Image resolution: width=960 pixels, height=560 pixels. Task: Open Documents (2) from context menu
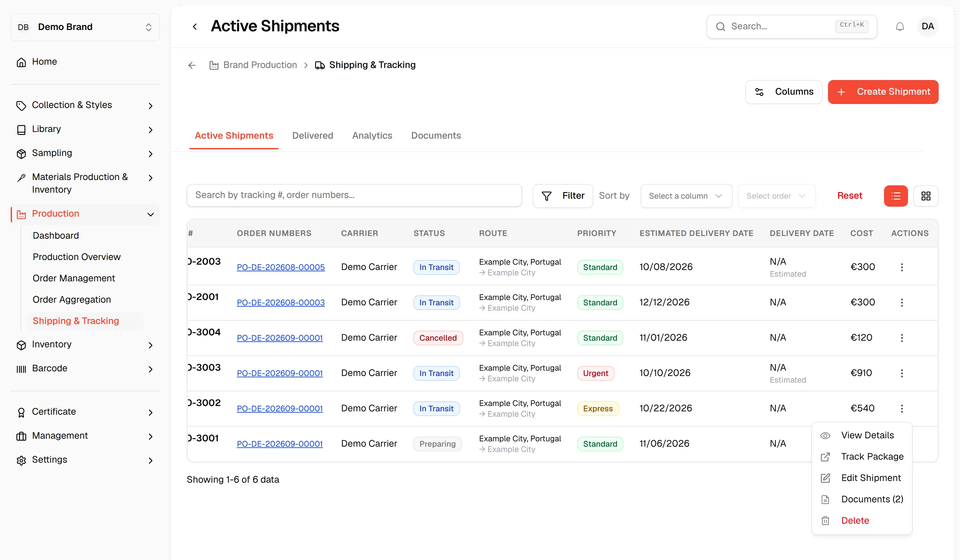coord(861,499)
